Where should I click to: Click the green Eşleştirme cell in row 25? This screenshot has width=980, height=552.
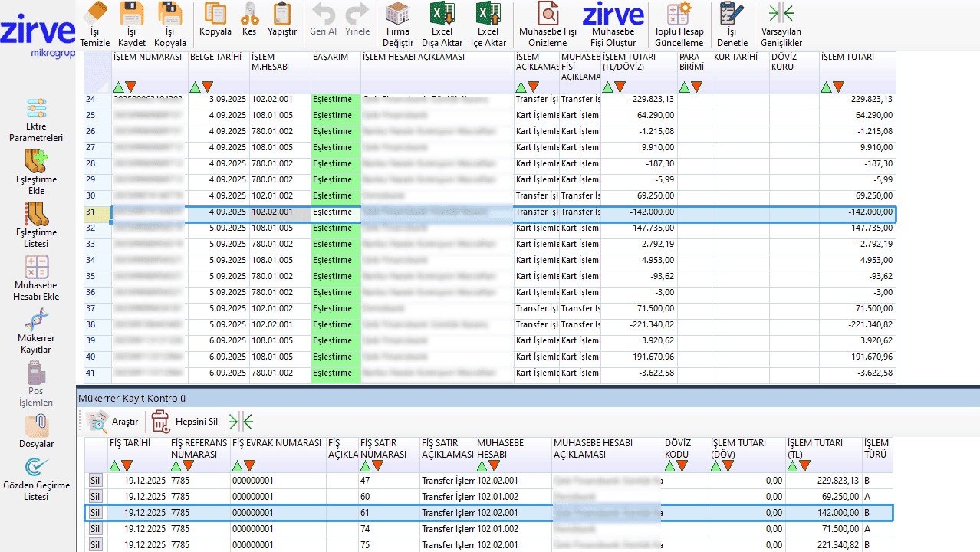coord(335,115)
